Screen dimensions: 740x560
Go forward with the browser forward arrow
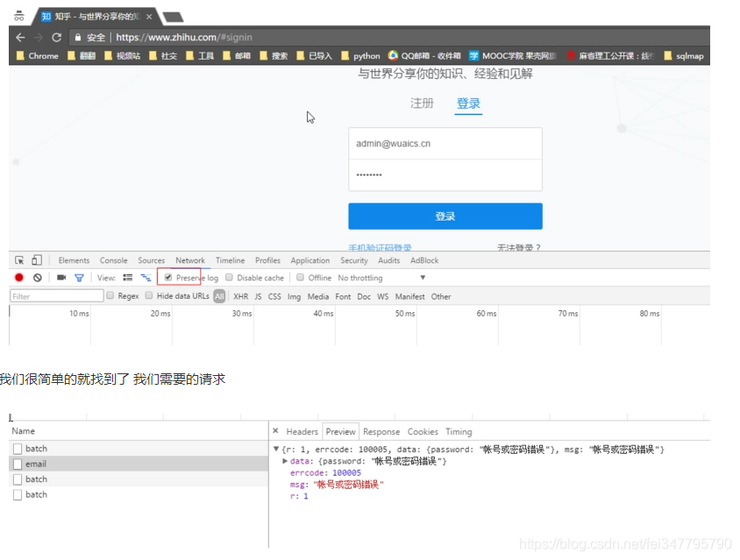pos(39,38)
